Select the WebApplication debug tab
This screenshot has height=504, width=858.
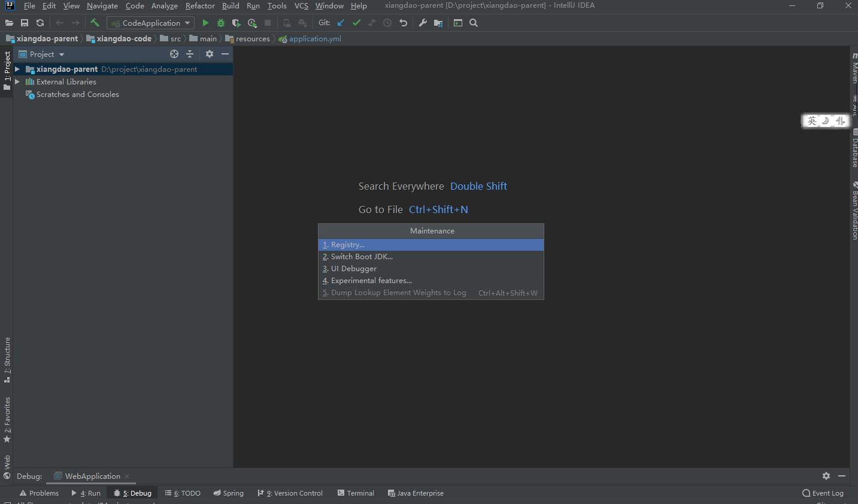pos(92,476)
